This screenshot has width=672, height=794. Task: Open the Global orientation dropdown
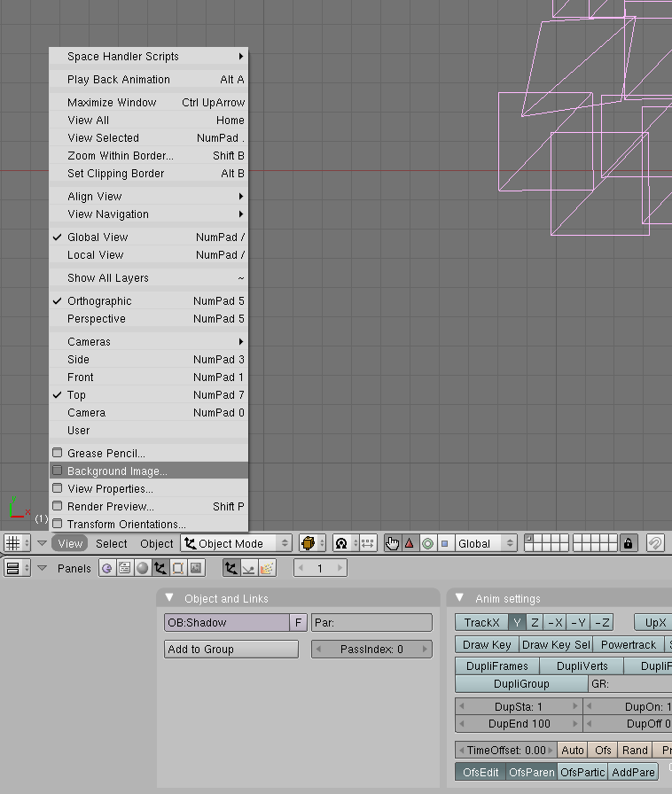click(486, 543)
